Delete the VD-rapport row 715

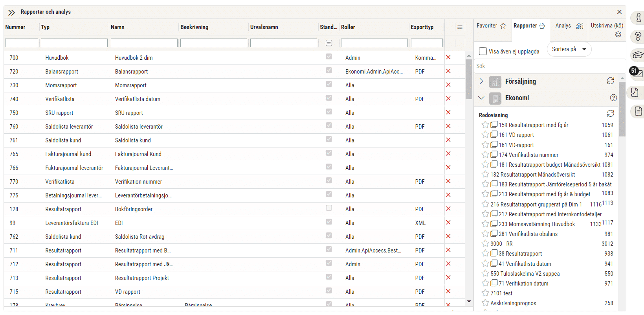[448, 291]
